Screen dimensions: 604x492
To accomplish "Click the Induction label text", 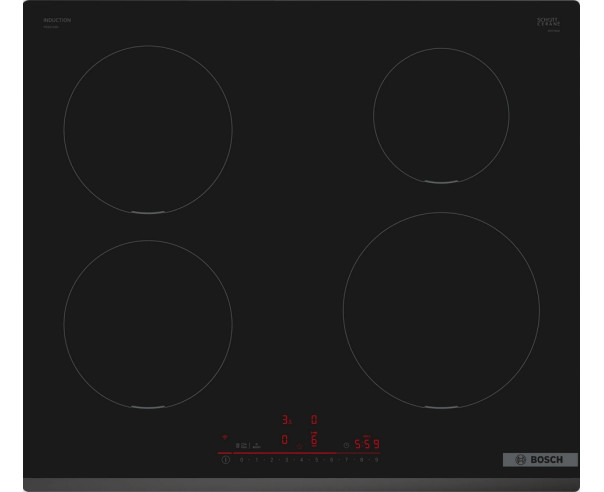I will pyautogui.click(x=57, y=20).
